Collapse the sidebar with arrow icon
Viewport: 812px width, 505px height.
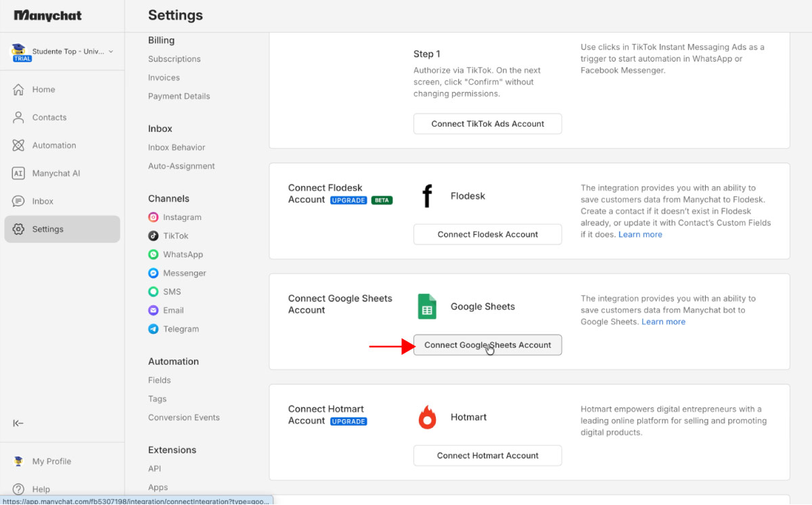point(18,424)
